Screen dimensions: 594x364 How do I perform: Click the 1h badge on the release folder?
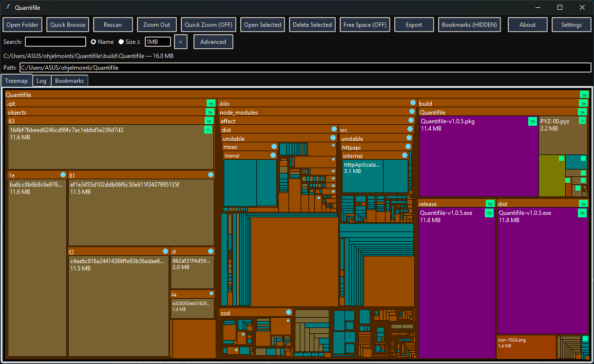coord(490,204)
